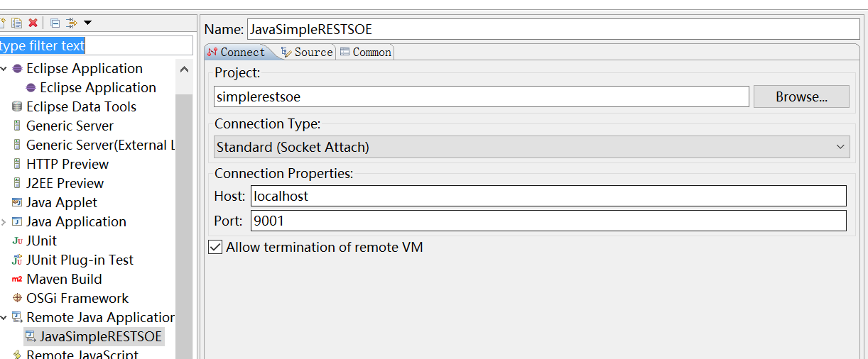
Task: Expand the Java Application tree node
Action: pos(4,222)
